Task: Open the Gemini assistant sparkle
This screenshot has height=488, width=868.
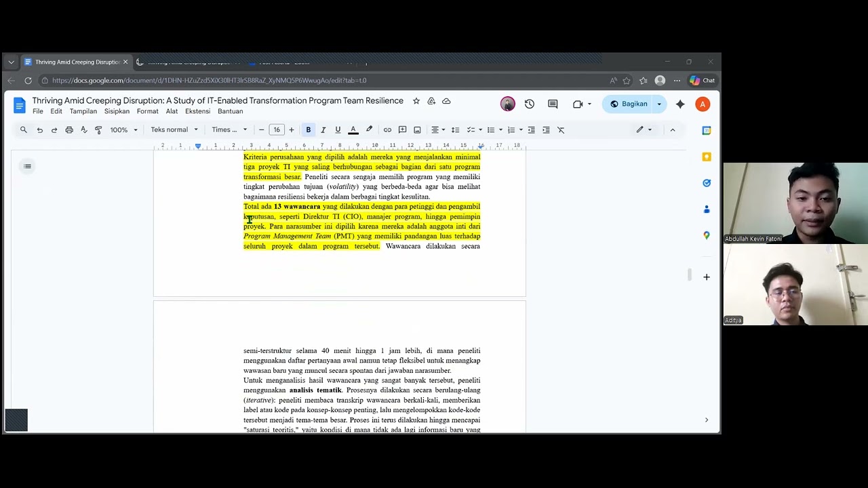Action: 680,104
